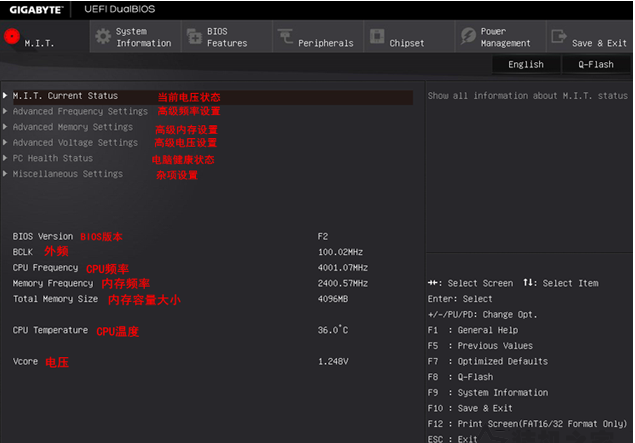Expand arrow beside Advanced Frequency Settings
Viewport: 635px width, 443px height.
pyautogui.click(x=5, y=112)
